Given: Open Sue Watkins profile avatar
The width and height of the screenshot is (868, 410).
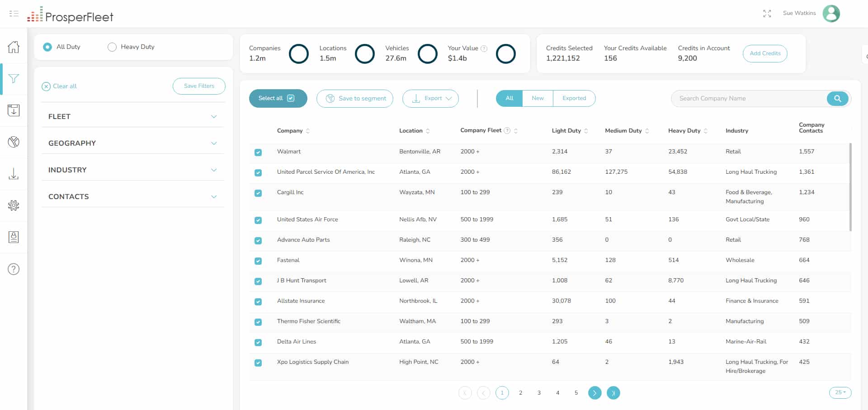Looking at the screenshot, I should pyautogui.click(x=831, y=14).
